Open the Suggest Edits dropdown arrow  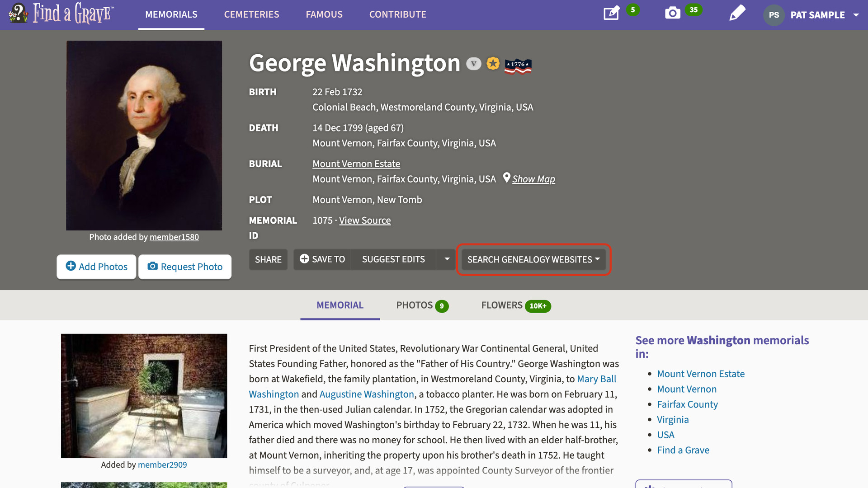coord(447,259)
